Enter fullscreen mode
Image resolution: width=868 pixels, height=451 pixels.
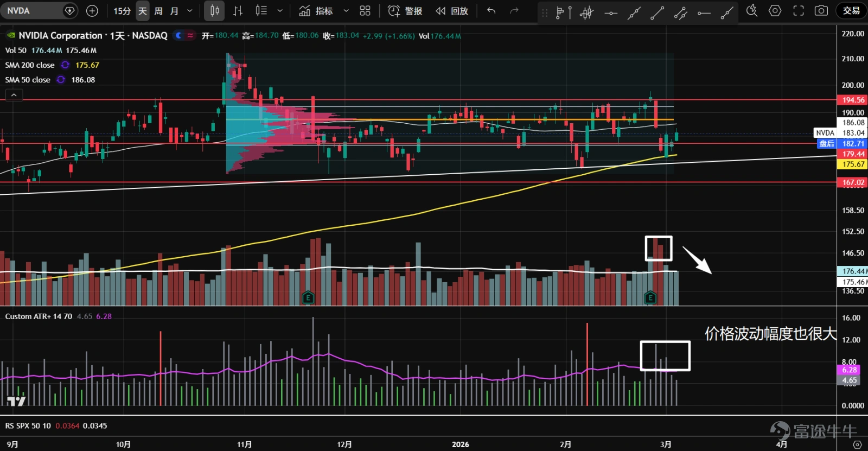point(799,11)
